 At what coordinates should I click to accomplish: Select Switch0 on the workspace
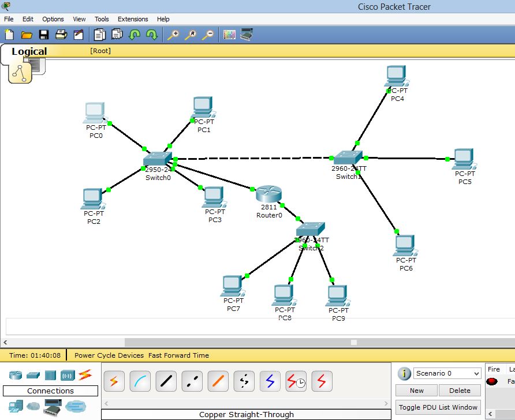[157, 159]
